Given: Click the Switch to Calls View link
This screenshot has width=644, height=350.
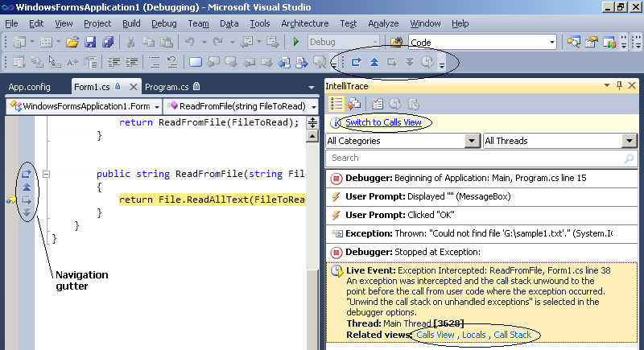Looking at the screenshot, I should 384,122.
